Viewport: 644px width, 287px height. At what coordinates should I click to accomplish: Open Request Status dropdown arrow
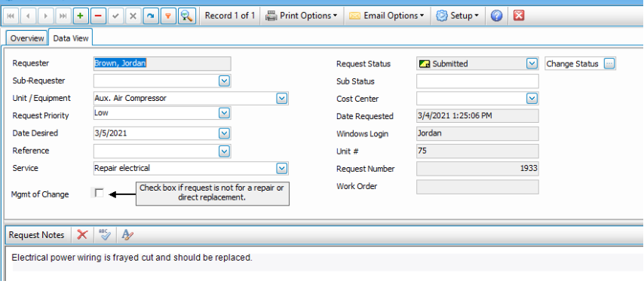(532, 63)
